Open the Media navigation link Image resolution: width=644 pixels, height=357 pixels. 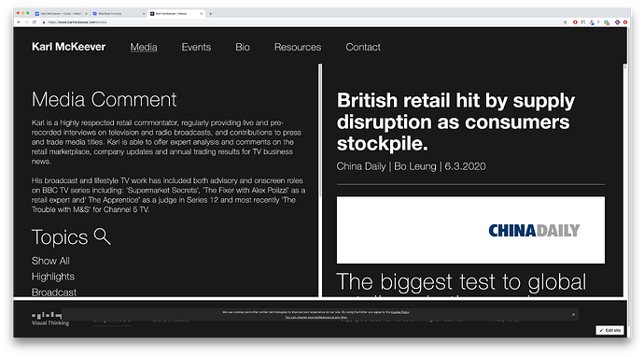[144, 48]
